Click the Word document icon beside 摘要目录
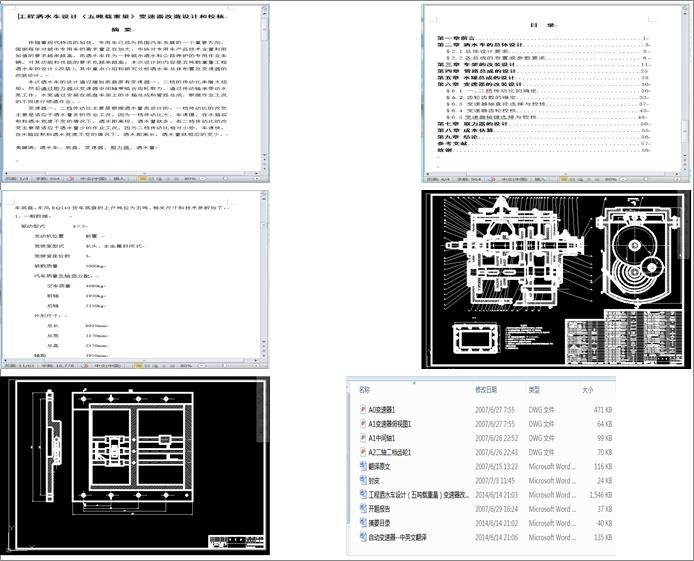The image size is (694, 561). click(x=363, y=523)
